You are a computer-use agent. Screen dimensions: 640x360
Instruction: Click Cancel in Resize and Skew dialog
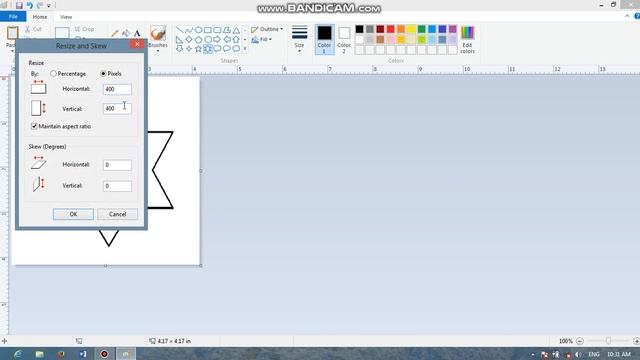[118, 214]
